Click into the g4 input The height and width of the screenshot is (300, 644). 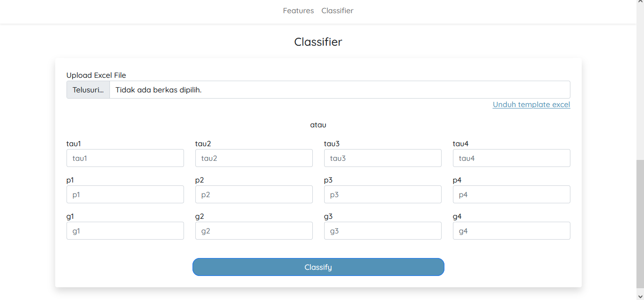[x=511, y=231]
